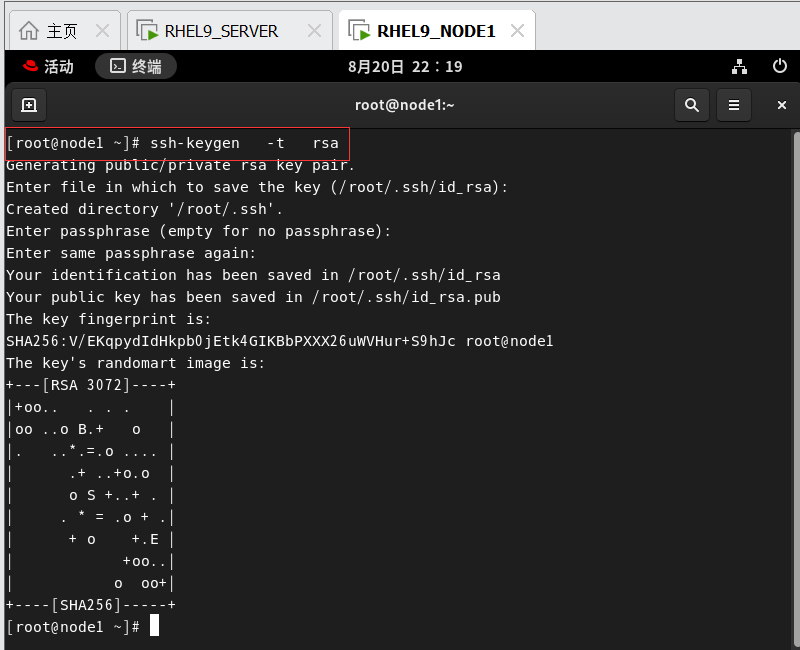This screenshot has width=800, height=650.
Task: Open the terminal hamburger menu
Action: [734, 105]
